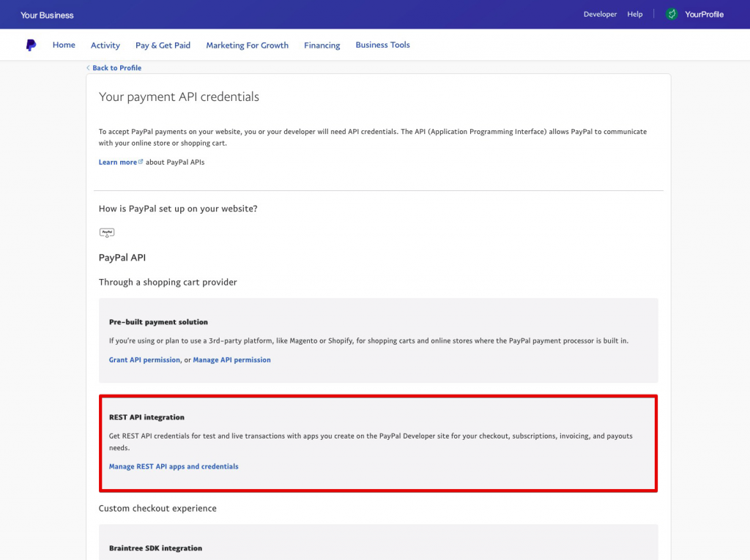Open the Help link in top bar
Screen dimensions: 750x560
(635, 15)
